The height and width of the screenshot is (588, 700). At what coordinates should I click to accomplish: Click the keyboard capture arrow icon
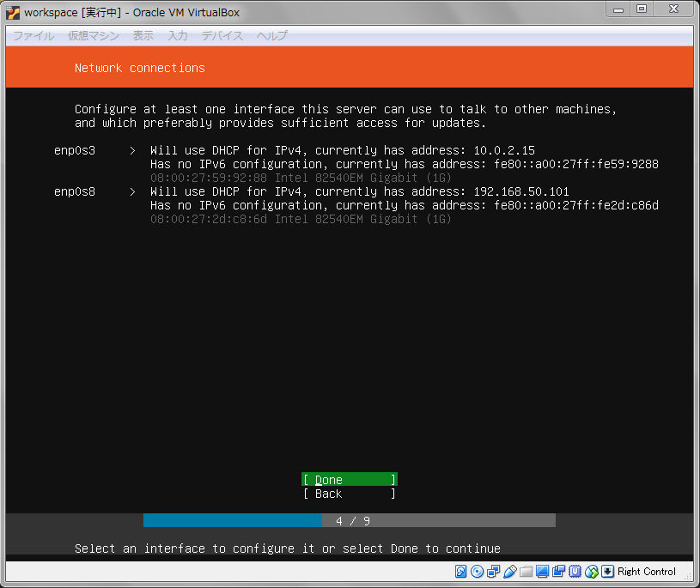point(607,572)
